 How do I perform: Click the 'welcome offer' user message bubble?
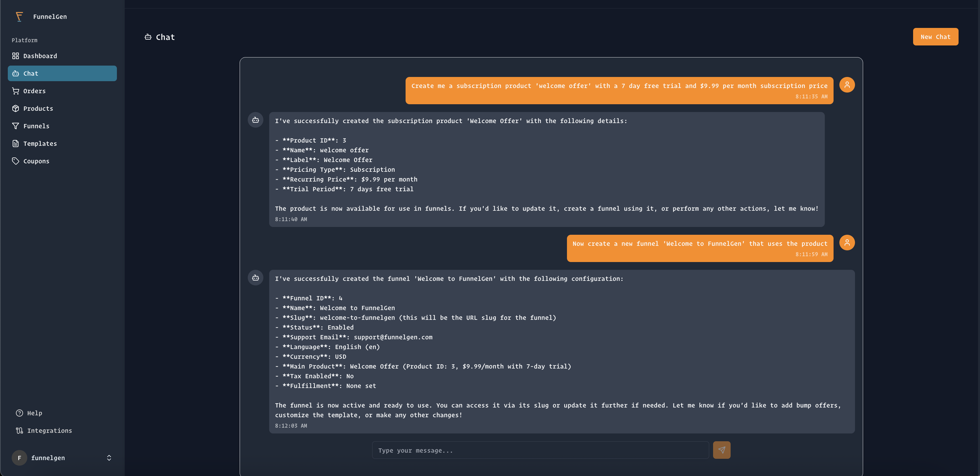pyautogui.click(x=619, y=90)
